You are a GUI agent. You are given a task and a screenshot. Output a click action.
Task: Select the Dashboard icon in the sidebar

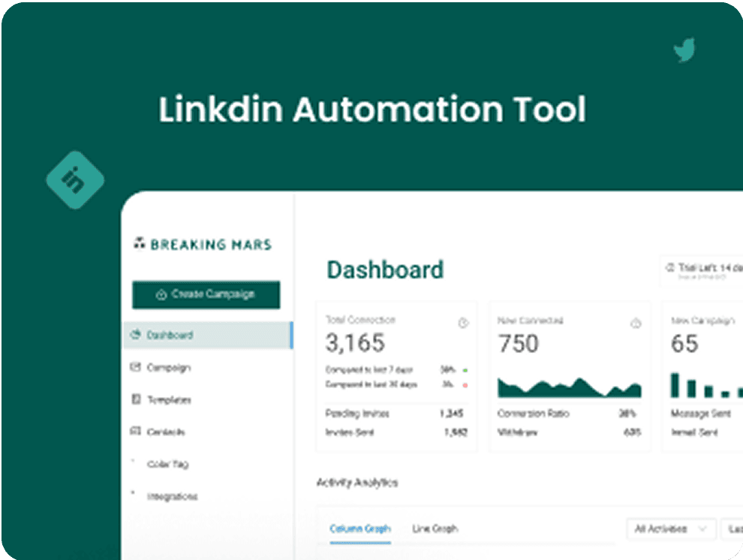136,336
